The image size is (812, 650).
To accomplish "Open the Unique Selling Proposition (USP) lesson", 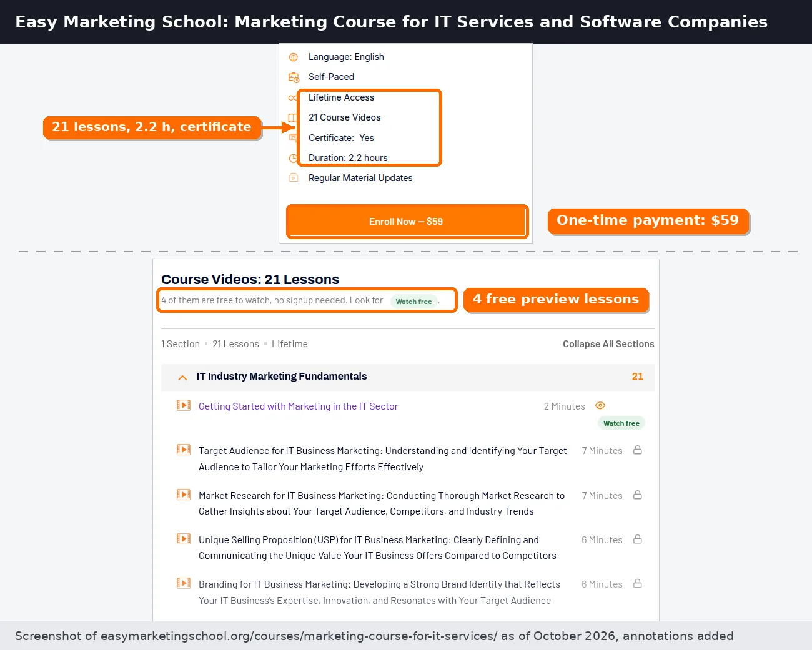I will [377, 548].
